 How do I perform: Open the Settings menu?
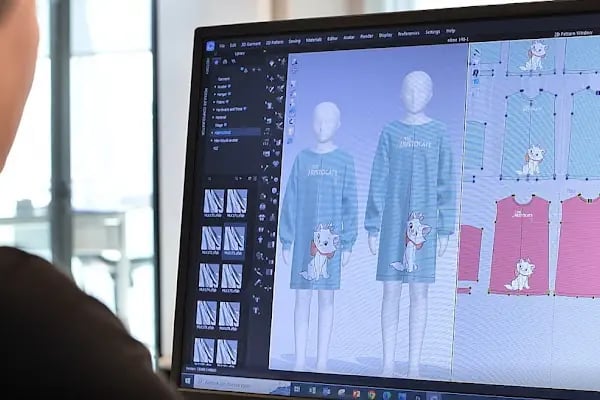433,32
